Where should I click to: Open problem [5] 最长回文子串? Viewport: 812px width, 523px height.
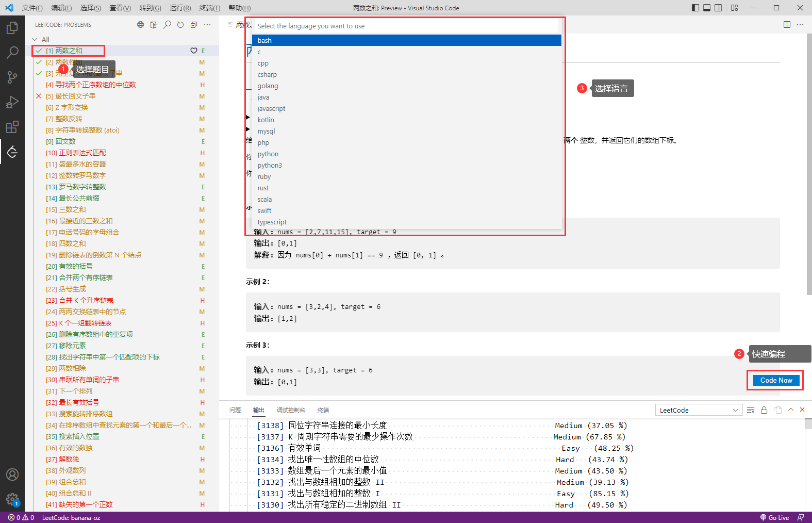pos(122,96)
